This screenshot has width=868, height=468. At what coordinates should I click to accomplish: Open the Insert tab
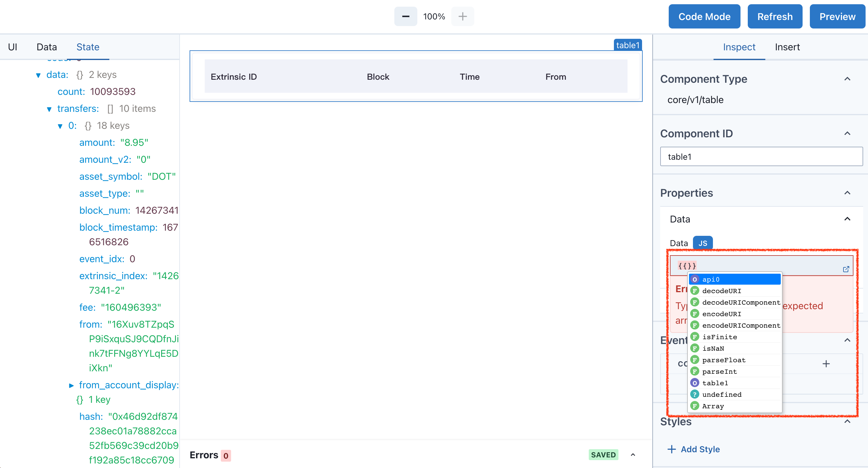pos(787,47)
